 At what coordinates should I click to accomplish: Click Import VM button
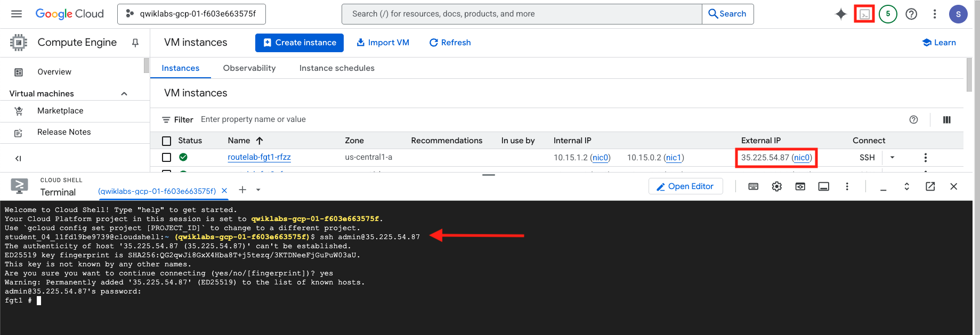tap(383, 43)
